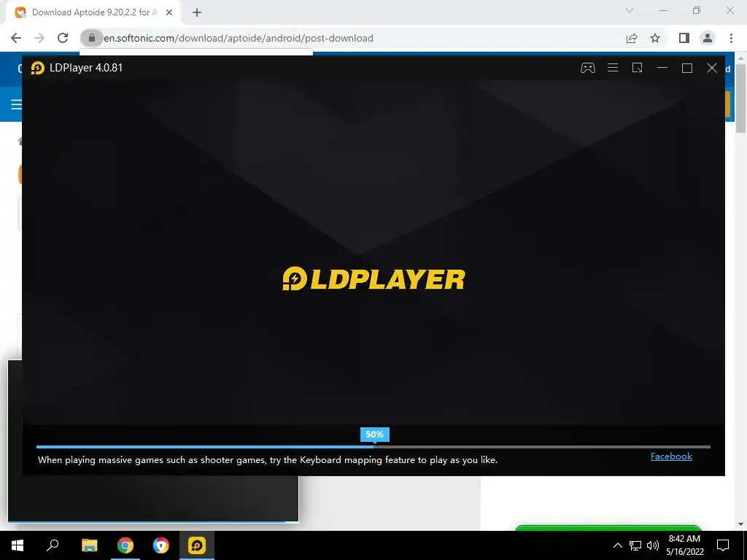Open network status tray icon
The image size is (747, 560).
[635, 545]
